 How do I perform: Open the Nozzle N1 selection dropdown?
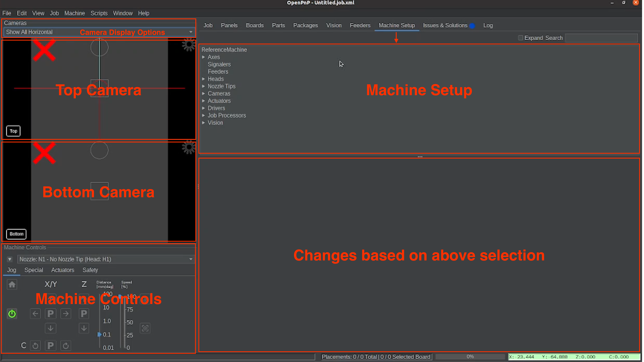pos(191,259)
